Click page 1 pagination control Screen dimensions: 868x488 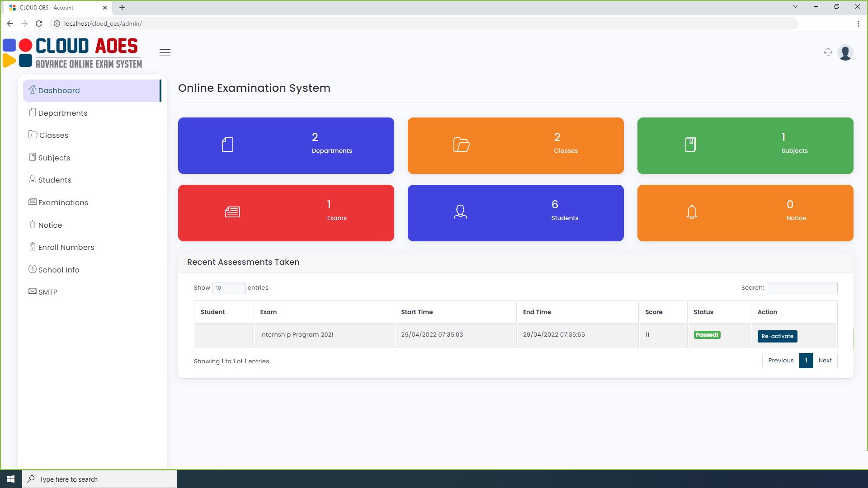tap(806, 360)
